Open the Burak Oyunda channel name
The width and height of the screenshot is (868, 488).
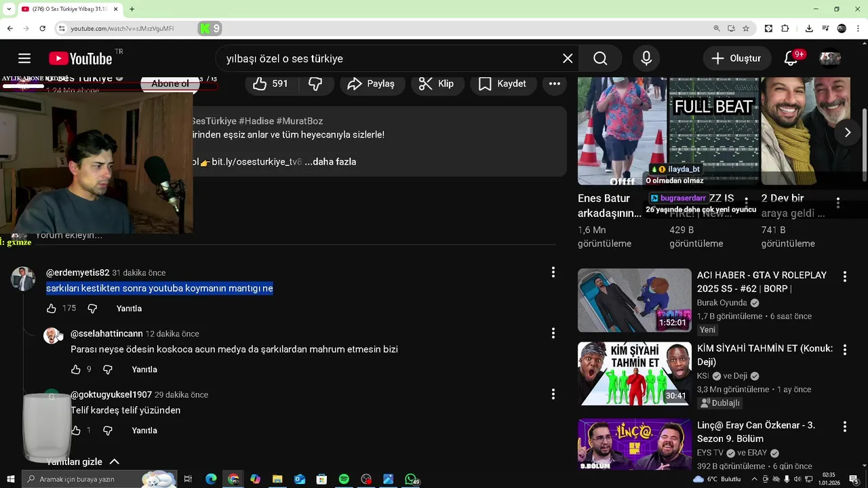[722, 303]
